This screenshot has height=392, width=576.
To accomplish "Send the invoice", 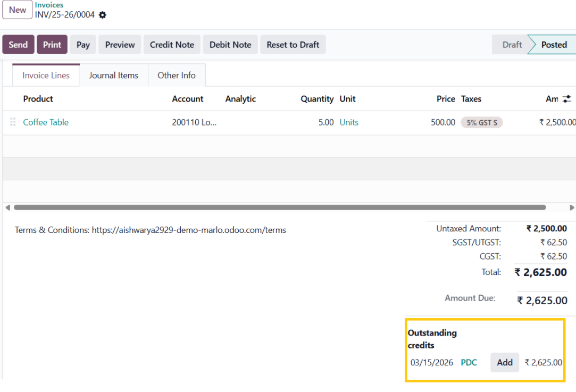I will [18, 45].
